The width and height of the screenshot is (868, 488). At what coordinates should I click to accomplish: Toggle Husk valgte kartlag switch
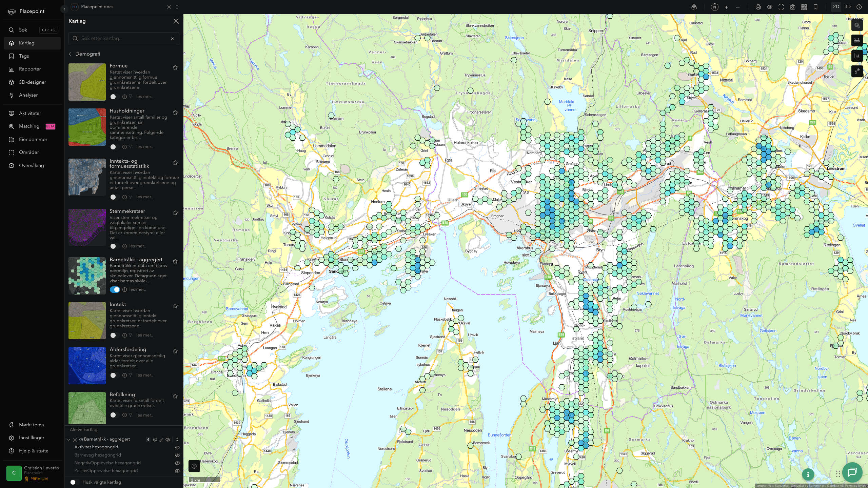coord(75,482)
